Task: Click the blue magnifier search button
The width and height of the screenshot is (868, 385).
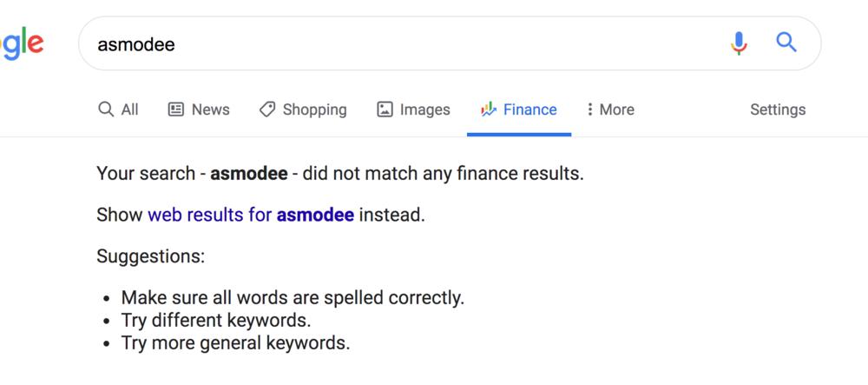Action: [x=786, y=42]
